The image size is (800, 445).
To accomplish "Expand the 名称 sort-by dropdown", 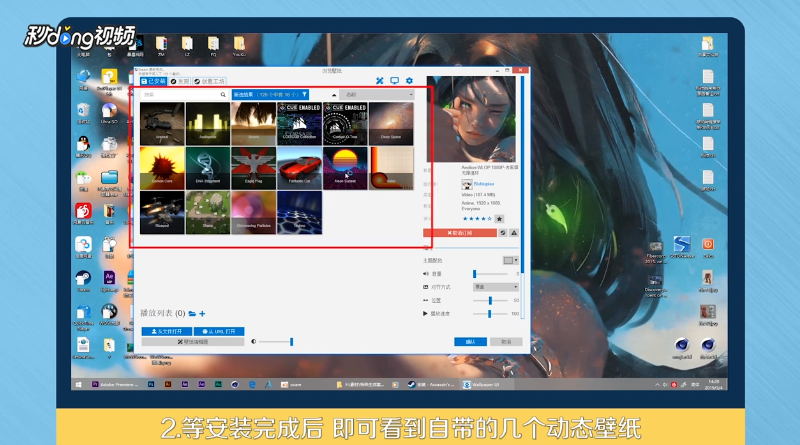I will (378, 94).
